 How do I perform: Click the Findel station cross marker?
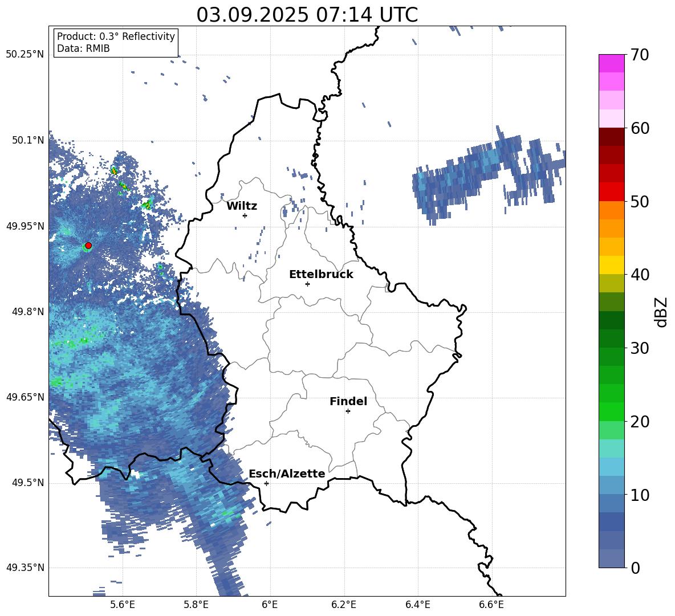348,411
